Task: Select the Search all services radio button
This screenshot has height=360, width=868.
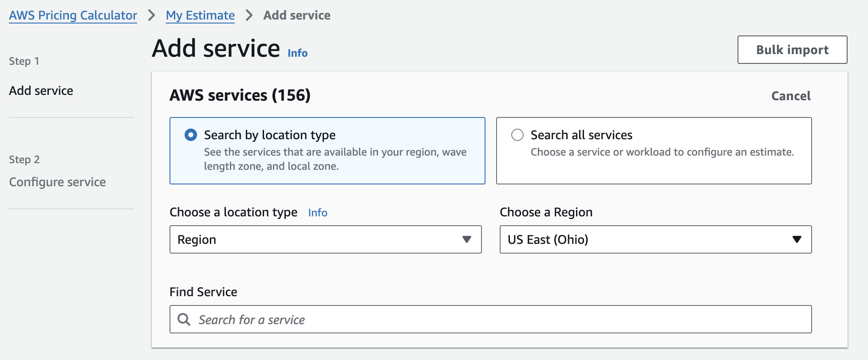Action: click(517, 135)
